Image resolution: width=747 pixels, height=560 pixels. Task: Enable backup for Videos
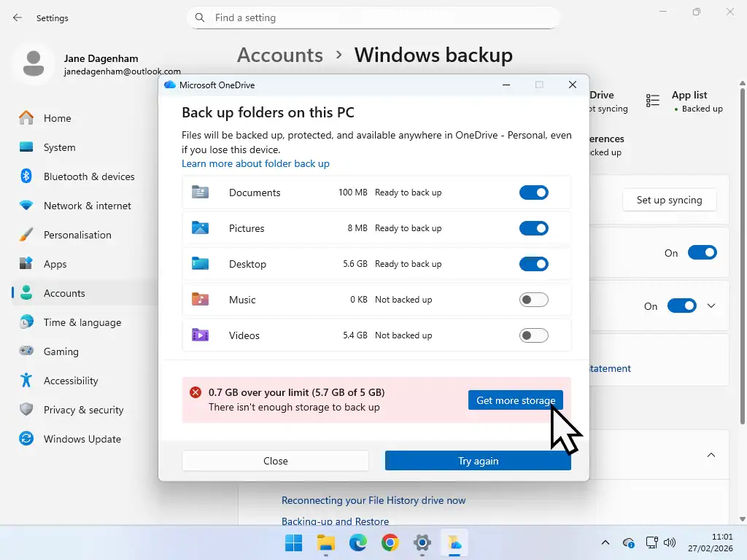tap(533, 335)
